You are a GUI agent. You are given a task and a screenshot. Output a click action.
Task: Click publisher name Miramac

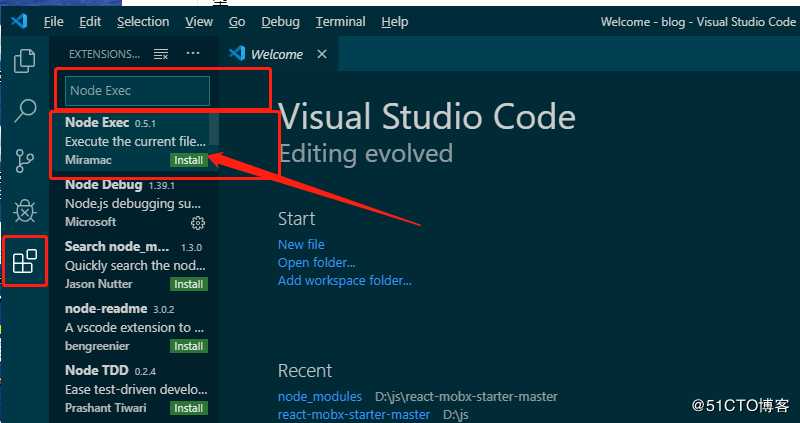pos(88,160)
